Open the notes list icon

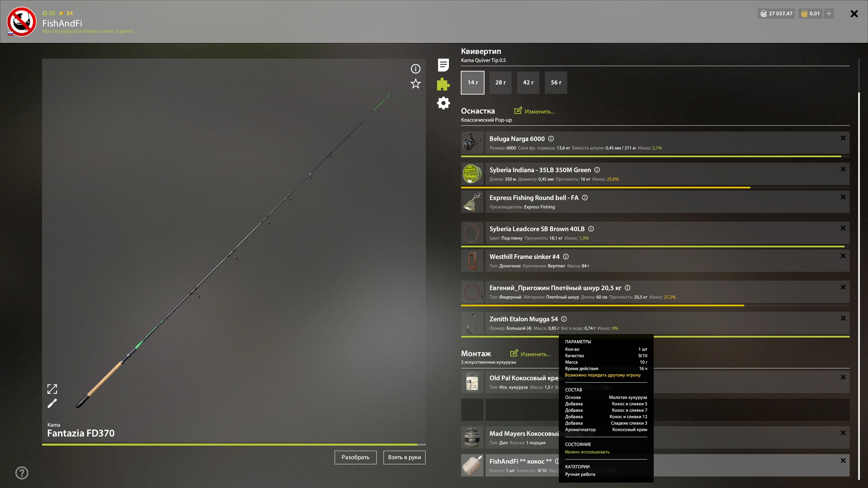coord(443,65)
